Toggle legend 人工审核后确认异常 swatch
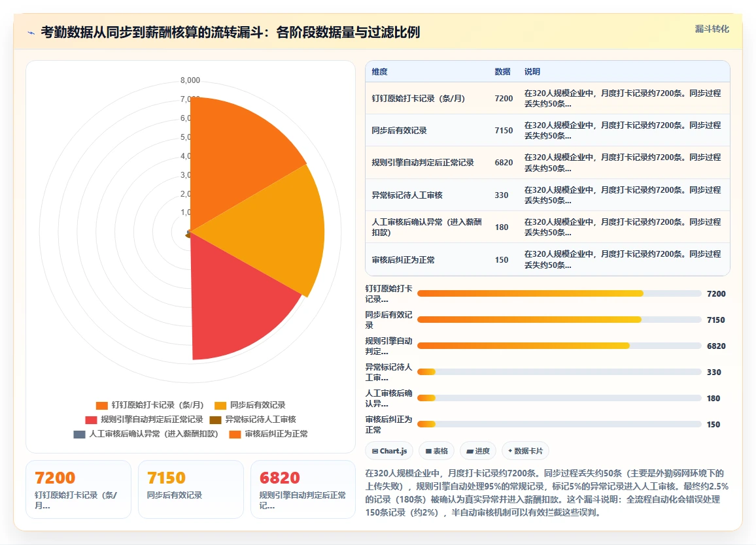This screenshot has width=756, height=545. (80, 434)
